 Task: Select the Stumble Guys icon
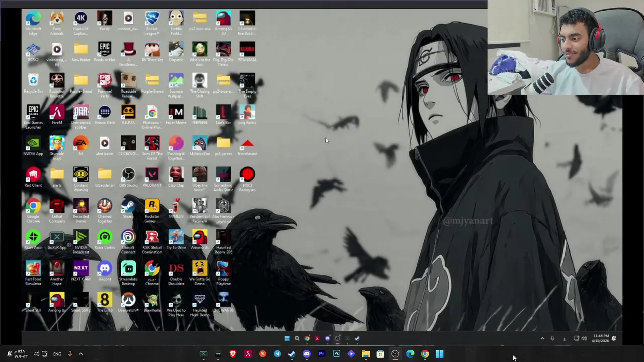point(57,148)
